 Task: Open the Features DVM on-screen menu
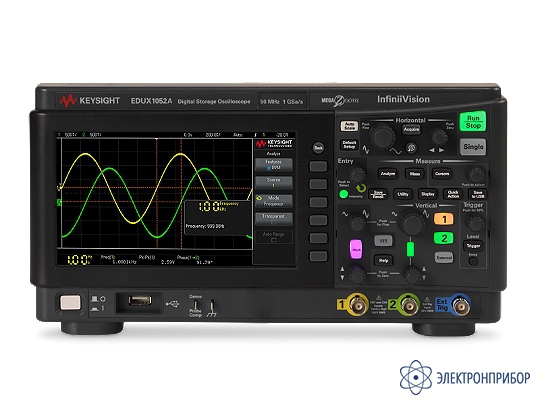coord(274,165)
